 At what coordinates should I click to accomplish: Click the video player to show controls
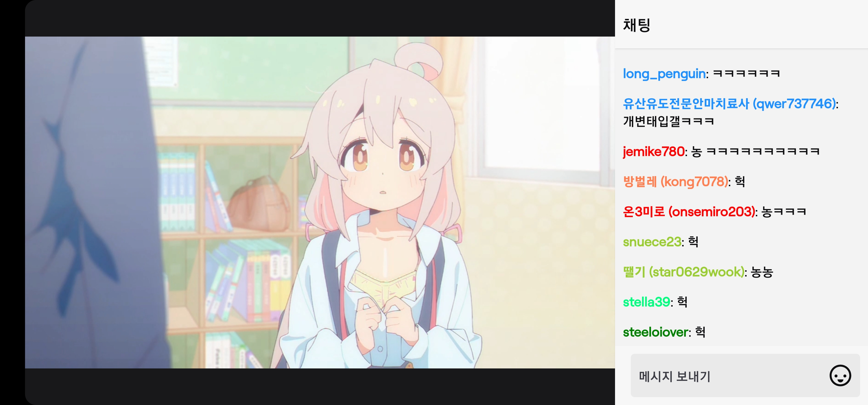[x=320, y=202]
